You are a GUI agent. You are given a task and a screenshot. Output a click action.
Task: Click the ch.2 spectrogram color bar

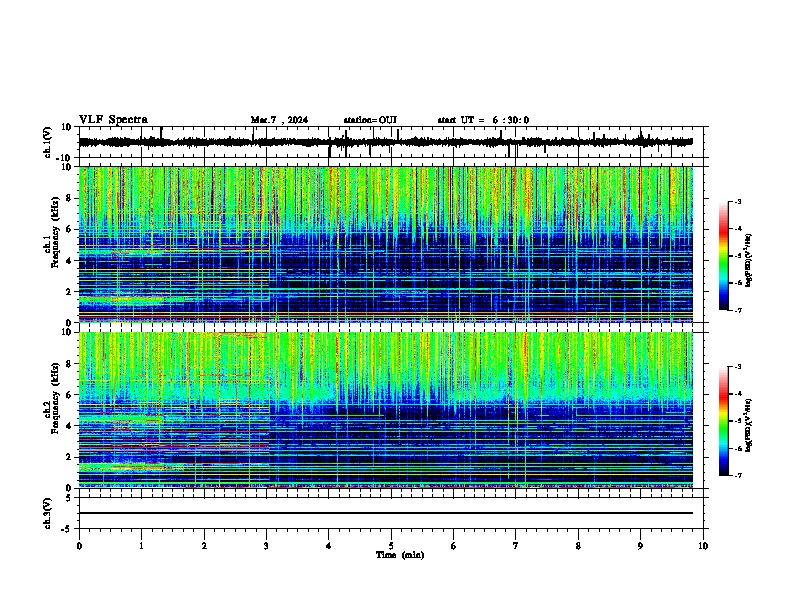click(x=723, y=421)
